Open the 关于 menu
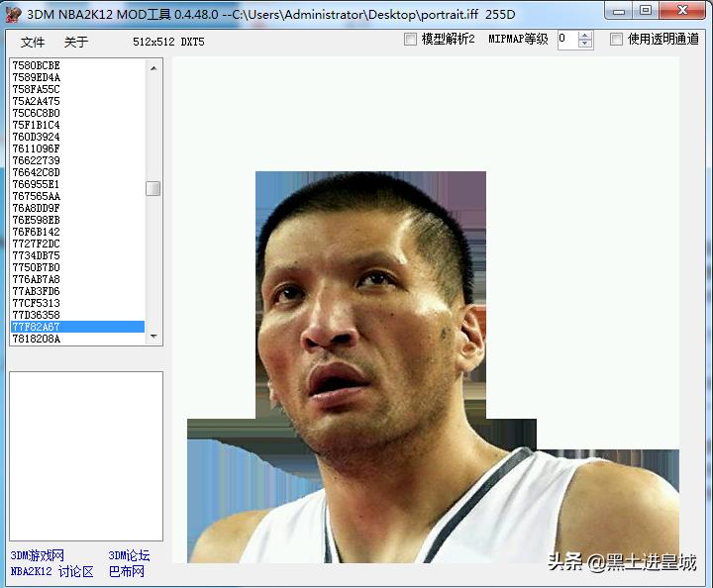The height and width of the screenshot is (588, 713). click(x=76, y=43)
